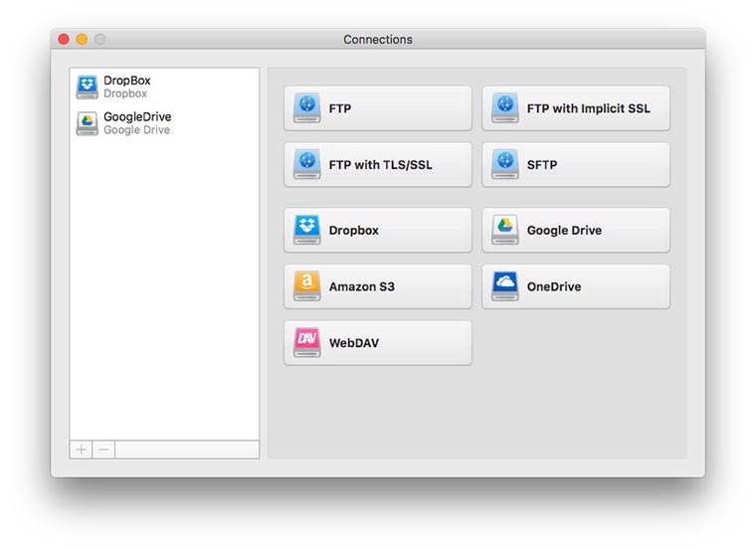The width and height of the screenshot is (756, 550).
Task: Click the FTP with Implicit SSL icon
Action: coord(504,107)
